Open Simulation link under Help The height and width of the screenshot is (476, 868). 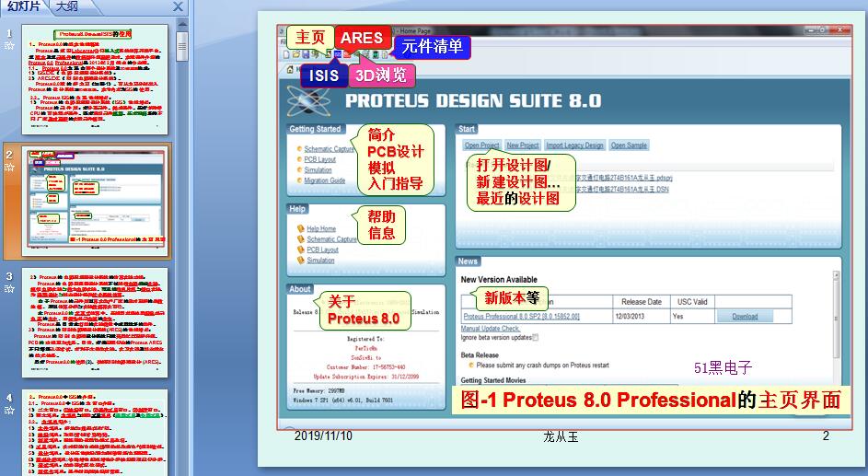click(x=320, y=261)
